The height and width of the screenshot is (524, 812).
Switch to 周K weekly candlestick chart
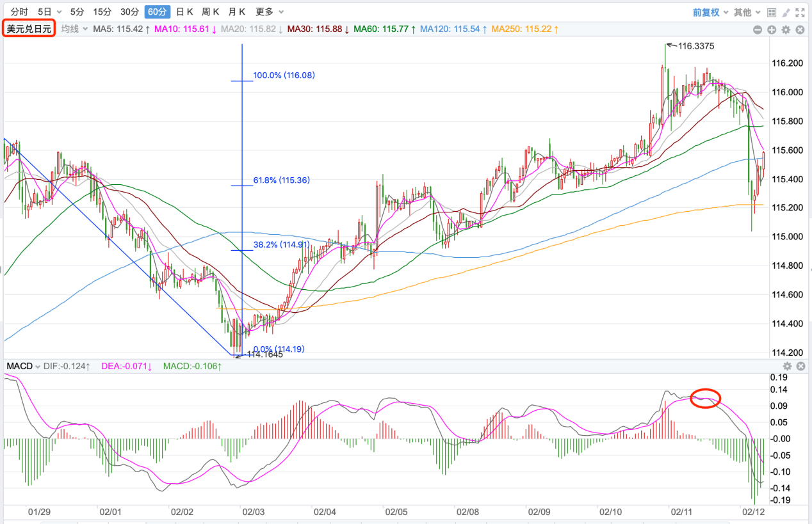pyautogui.click(x=211, y=12)
